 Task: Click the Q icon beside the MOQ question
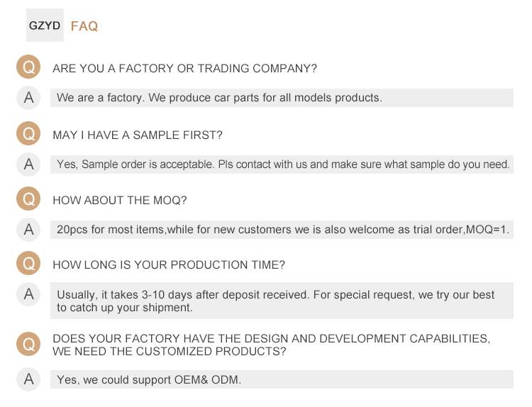(x=28, y=200)
